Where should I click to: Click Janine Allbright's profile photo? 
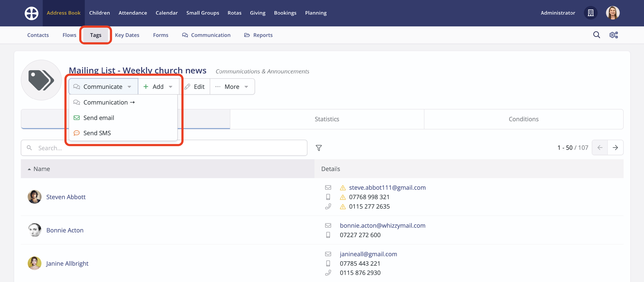click(x=35, y=263)
